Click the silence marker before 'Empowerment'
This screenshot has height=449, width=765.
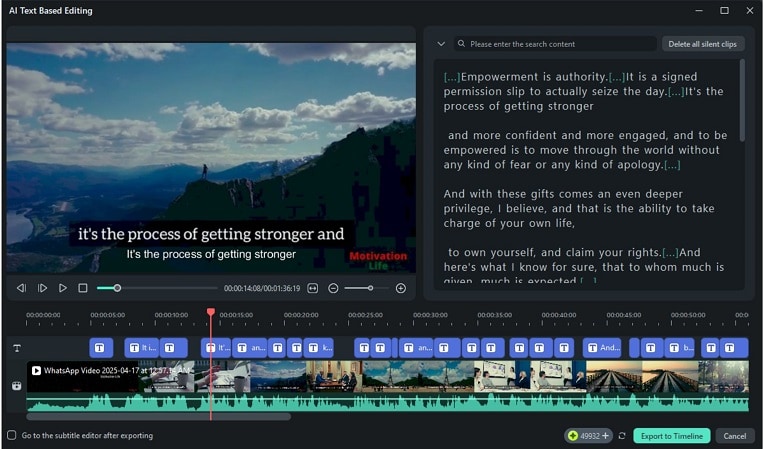pos(452,77)
